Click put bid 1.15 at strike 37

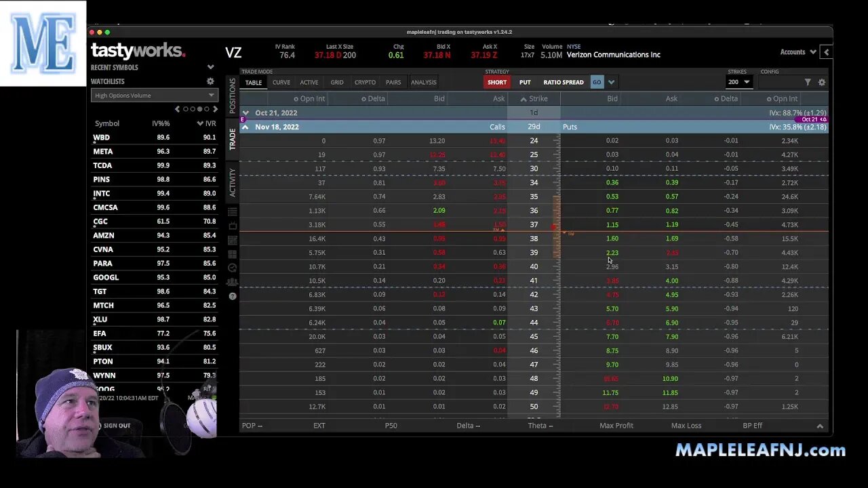tap(612, 224)
